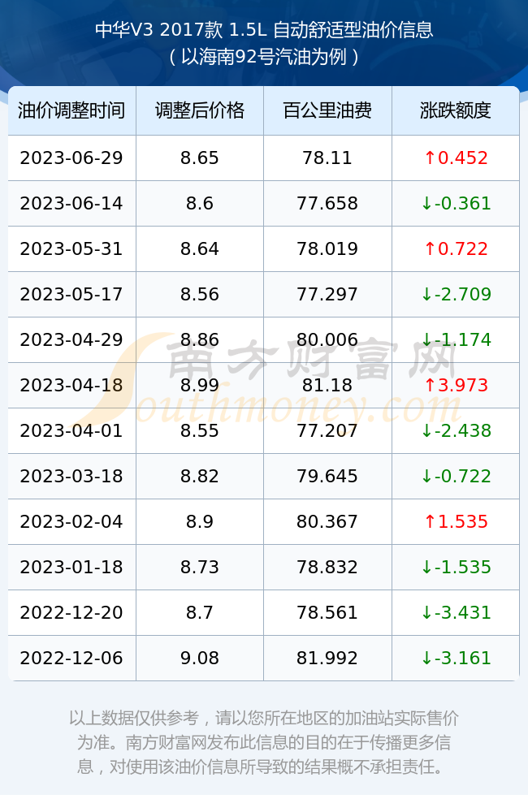Click the disclaimer text below the table
The image size is (528, 812).
click(x=264, y=742)
